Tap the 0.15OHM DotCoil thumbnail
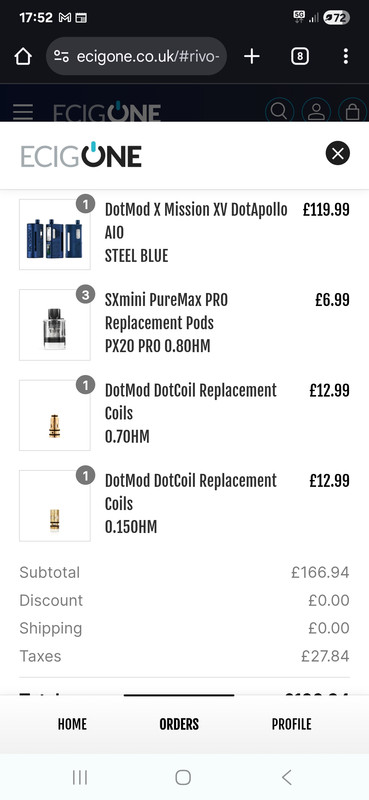This screenshot has height=800, width=369. click(55, 506)
